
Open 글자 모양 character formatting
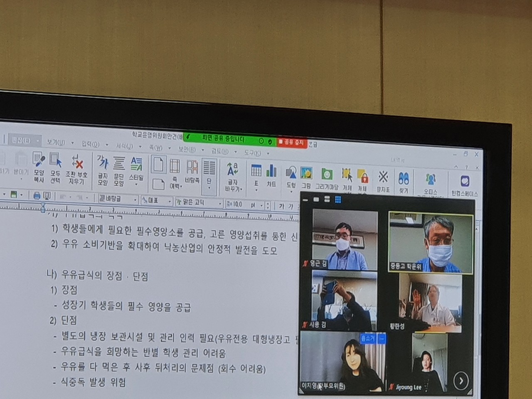click(x=103, y=171)
